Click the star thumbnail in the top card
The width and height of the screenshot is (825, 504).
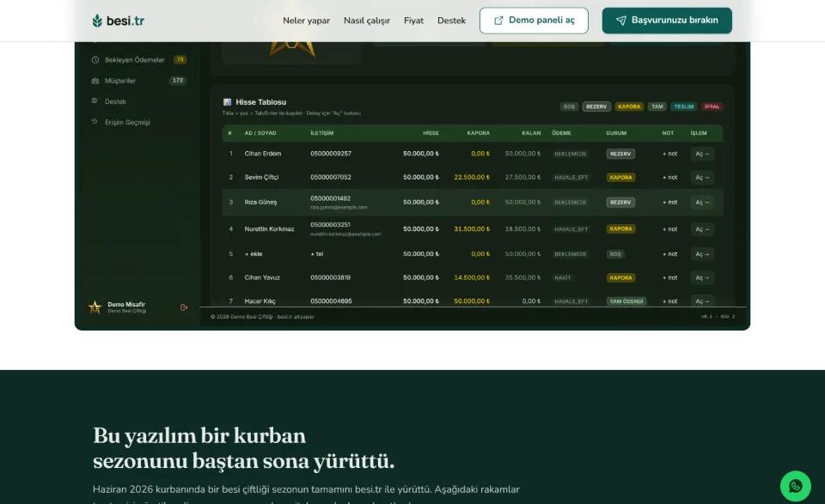coord(292,48)
